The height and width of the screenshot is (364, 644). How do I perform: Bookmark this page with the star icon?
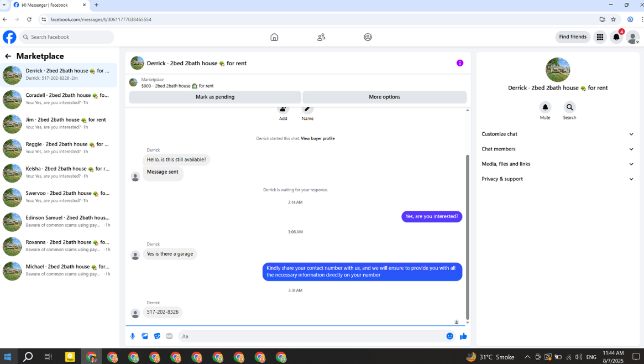(613, 19)
